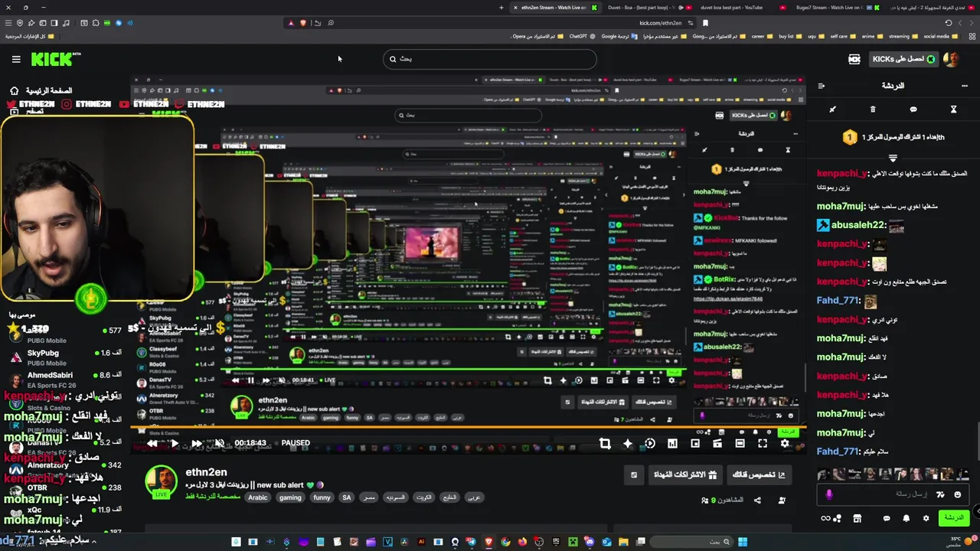The width and height of the screenshot is (980, 551).
Task: Click the user icon right of share
Action: point(782,500)
